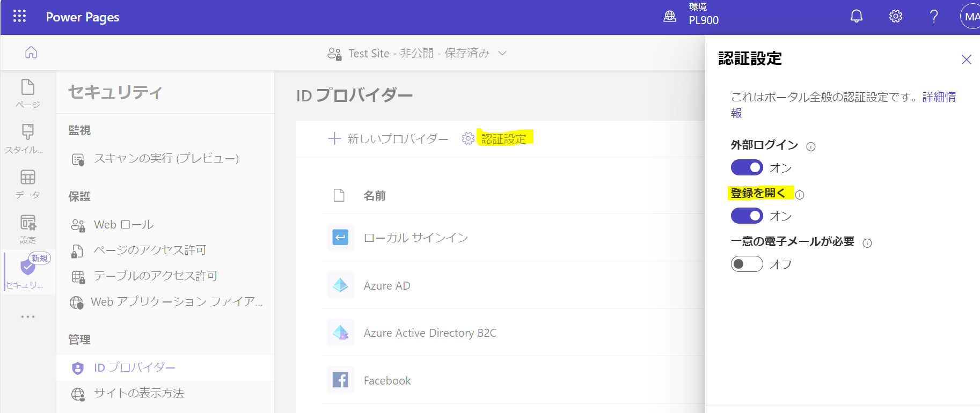The height and width of the screenshot is (413, 980).
Task: Close the 認証設定 panel
Action: (x=966, y=60)
